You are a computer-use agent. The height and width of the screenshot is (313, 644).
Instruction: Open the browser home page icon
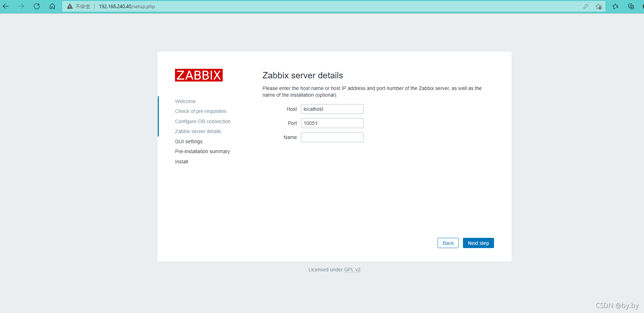(x=52, y=6)
